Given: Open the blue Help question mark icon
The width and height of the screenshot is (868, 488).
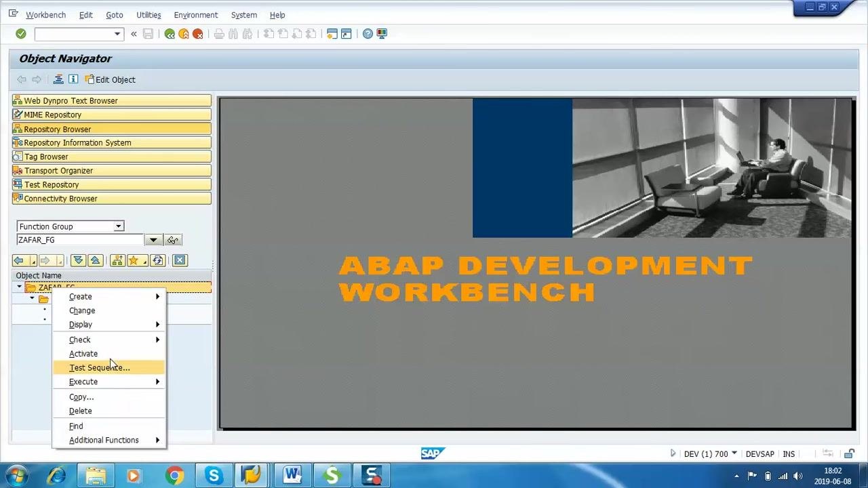Looking at the screenshot, I should tap(368, 34).
